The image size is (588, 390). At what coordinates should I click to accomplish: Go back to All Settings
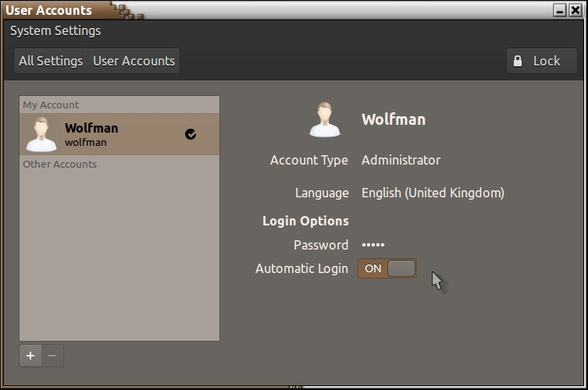[51, 61]
